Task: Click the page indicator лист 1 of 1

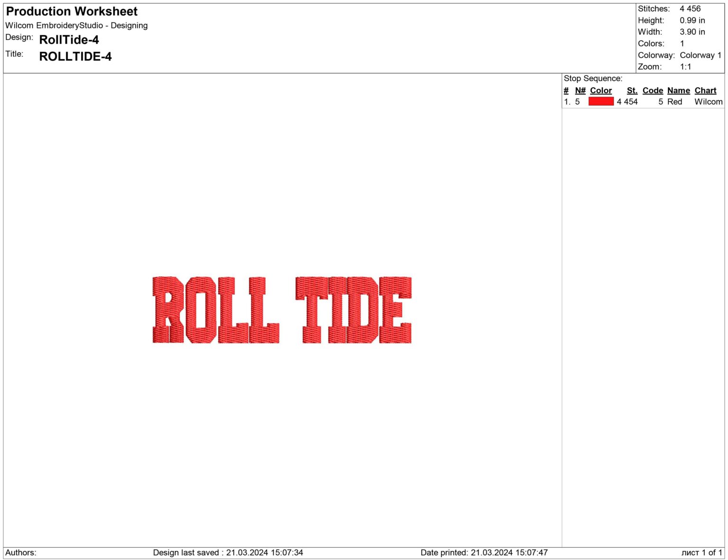Action: pyautogui.click(x=701, y=552)
